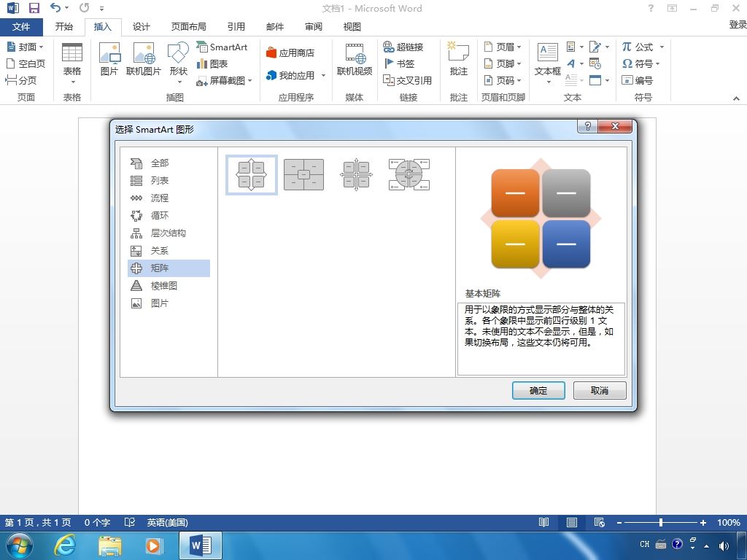Choose the 流程 process category
This screenshot has height=560, width=747.
coord(169,198)
